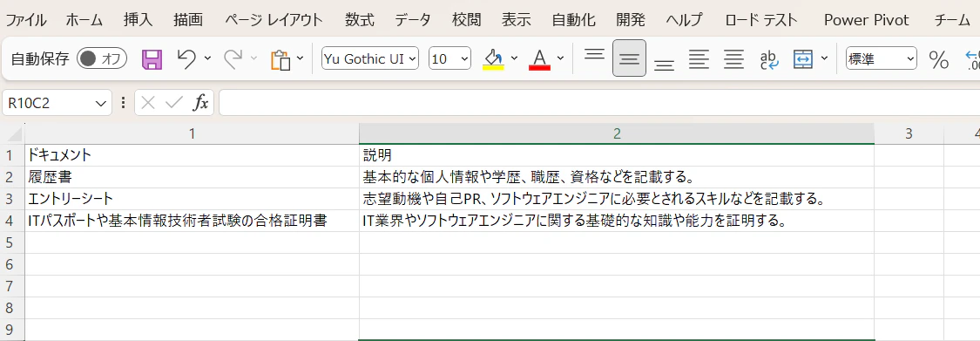Click the Paste clipboard icon
The image size is (980, 341).
click(x=280, y=59)
